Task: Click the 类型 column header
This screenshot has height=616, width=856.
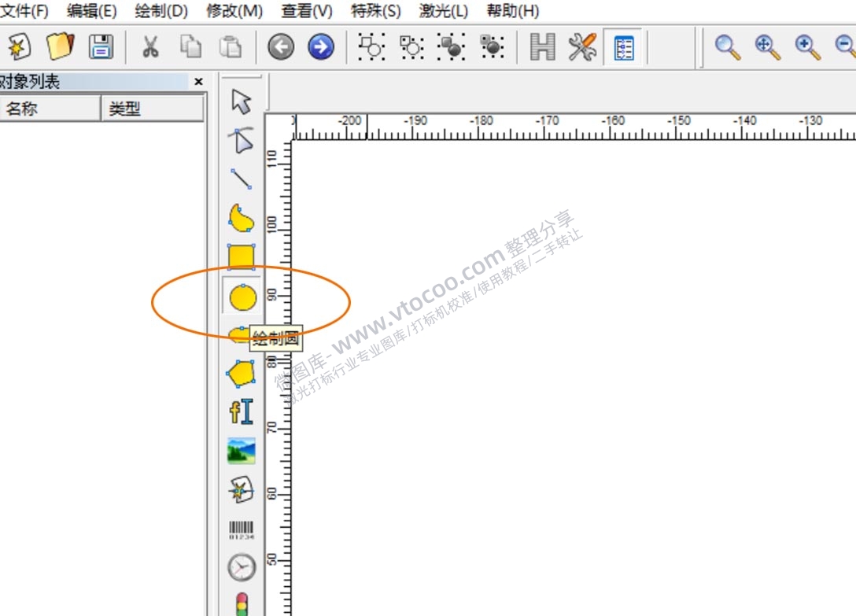Action: (x=149, y=109)
